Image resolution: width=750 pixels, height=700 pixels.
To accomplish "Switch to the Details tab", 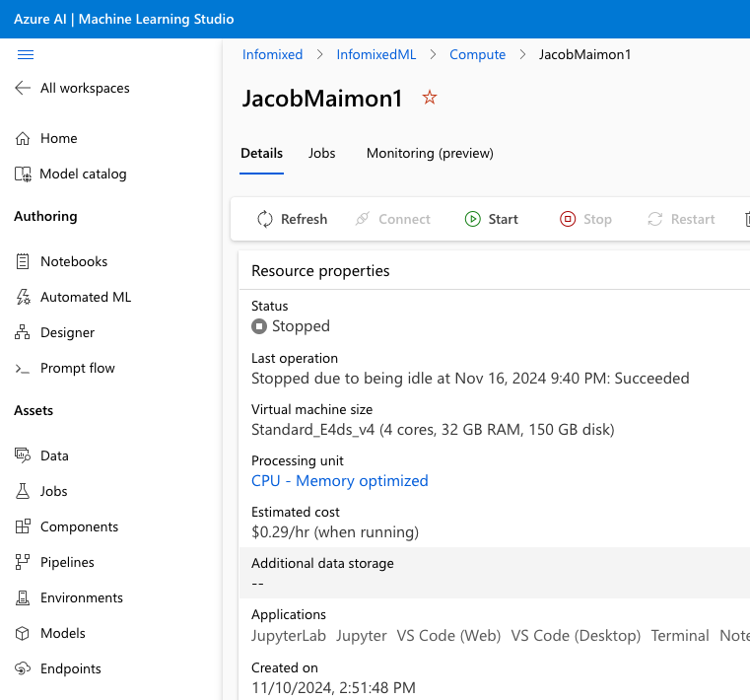I will pyautogui.click(x=261, y=153).
